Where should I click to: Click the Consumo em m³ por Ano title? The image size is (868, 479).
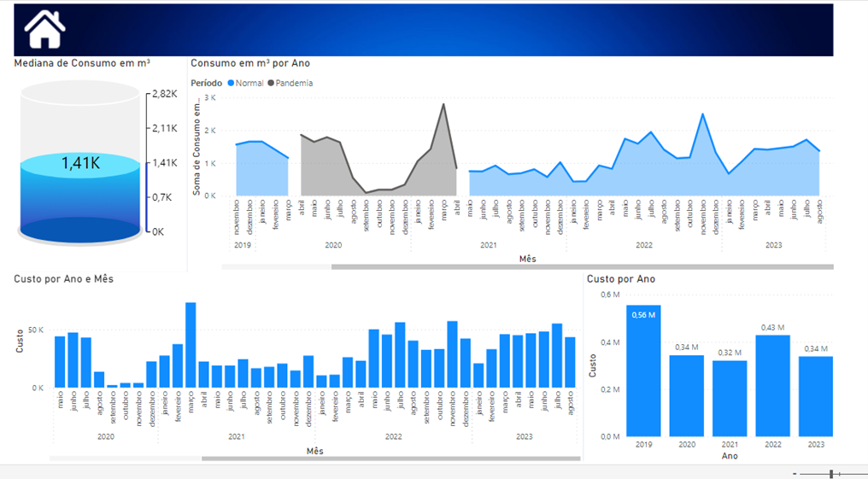[x=250, y=63]
